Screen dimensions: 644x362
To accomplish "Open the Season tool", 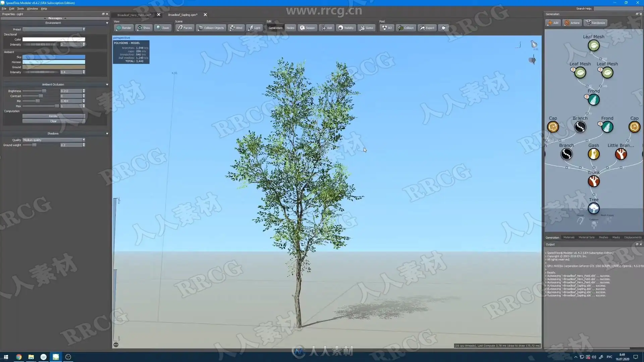I will [307, 28].
